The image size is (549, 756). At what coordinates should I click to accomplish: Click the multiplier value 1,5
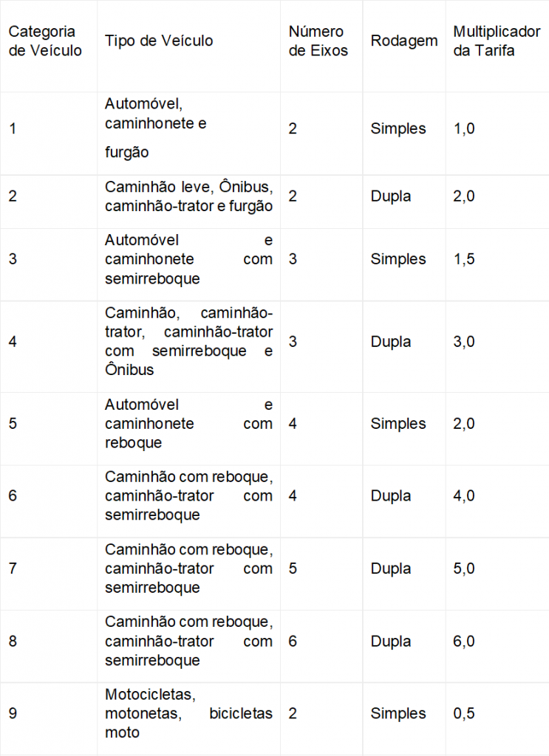(x=464, y=259)
